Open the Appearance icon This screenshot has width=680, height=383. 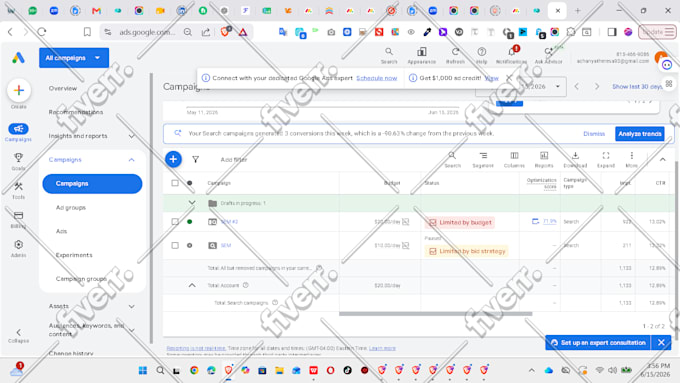[x=422, y=52]
